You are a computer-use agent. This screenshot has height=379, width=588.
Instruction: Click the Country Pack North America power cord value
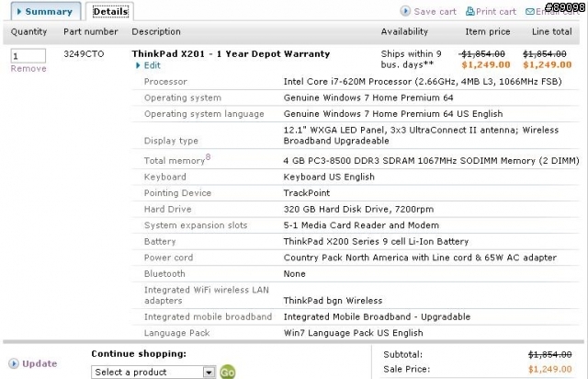[420, 258]
